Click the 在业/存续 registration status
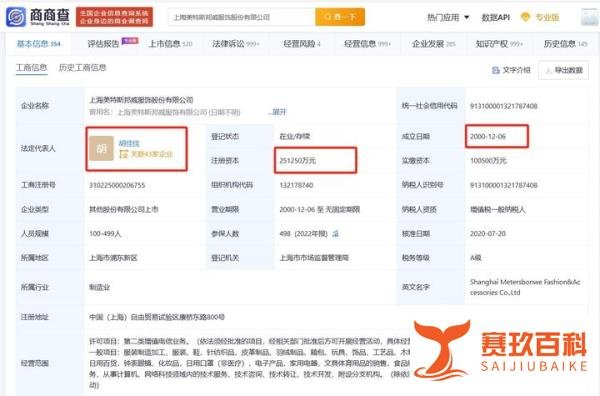Screen dimensions: 600x396 click(x=295, y=136)
